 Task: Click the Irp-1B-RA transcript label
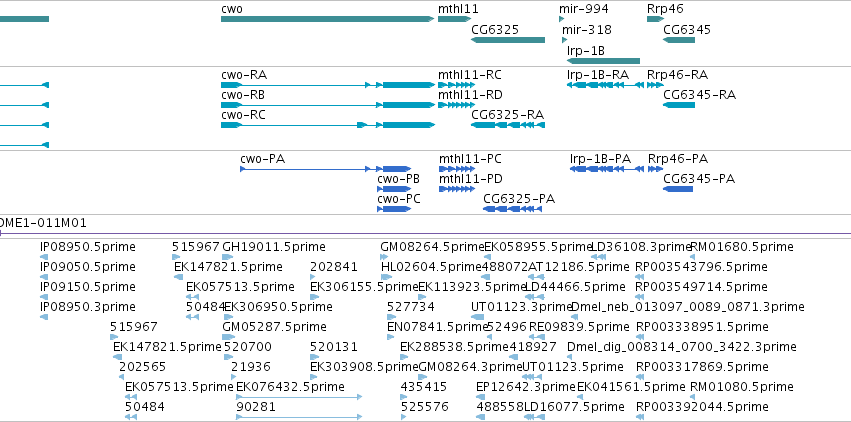pos(598,75)
